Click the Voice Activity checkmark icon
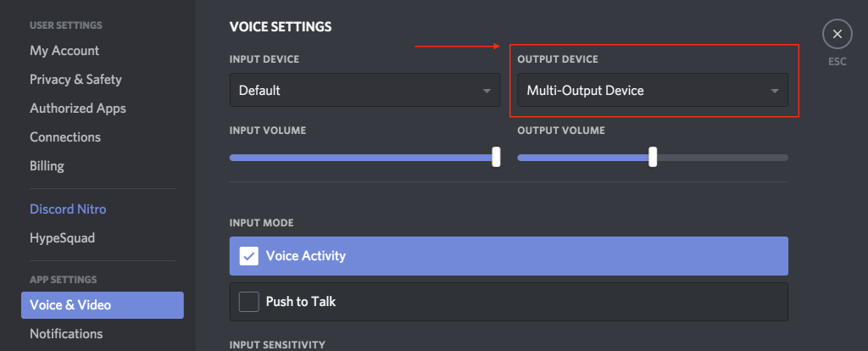This screenshot has height=351, width=868. pyautogui.click(x=249, y=256)
